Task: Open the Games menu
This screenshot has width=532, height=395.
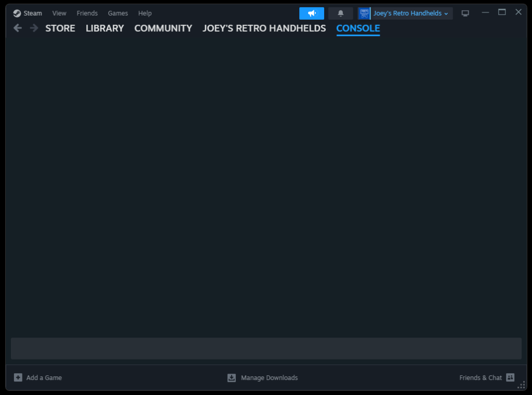Action: coord(118,13)
